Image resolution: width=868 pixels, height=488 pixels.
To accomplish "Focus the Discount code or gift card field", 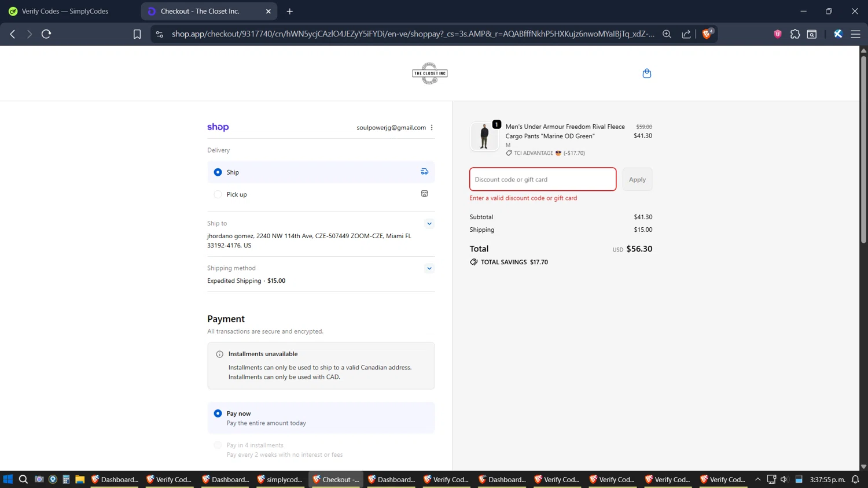I will [543, 179].
